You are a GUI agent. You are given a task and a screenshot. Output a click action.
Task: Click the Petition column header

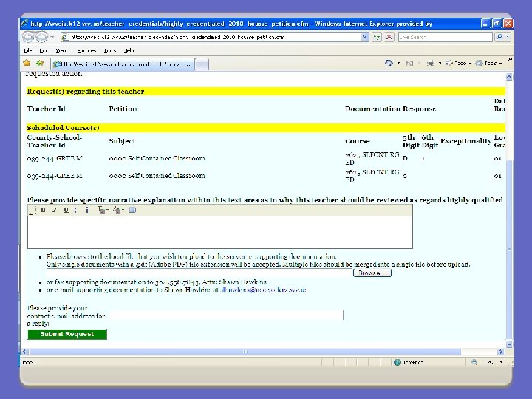[123, 109]
